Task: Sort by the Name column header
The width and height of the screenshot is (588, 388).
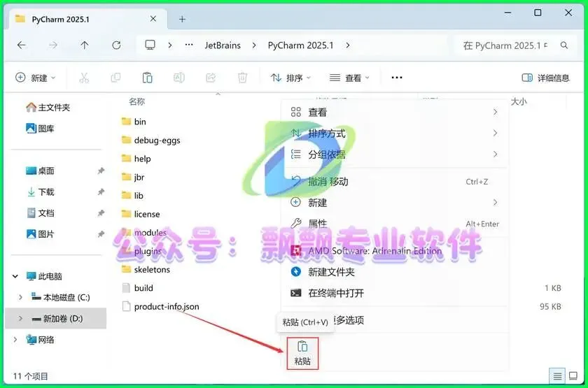Action: click(136, 101)
